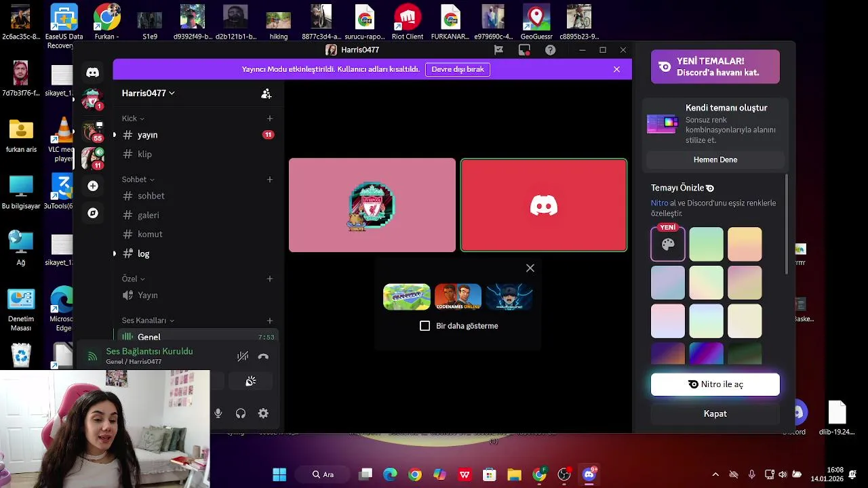The height and width of the screenshot is (488, 868).
Task: Open the klip text channel
Action: coord(197,155)
